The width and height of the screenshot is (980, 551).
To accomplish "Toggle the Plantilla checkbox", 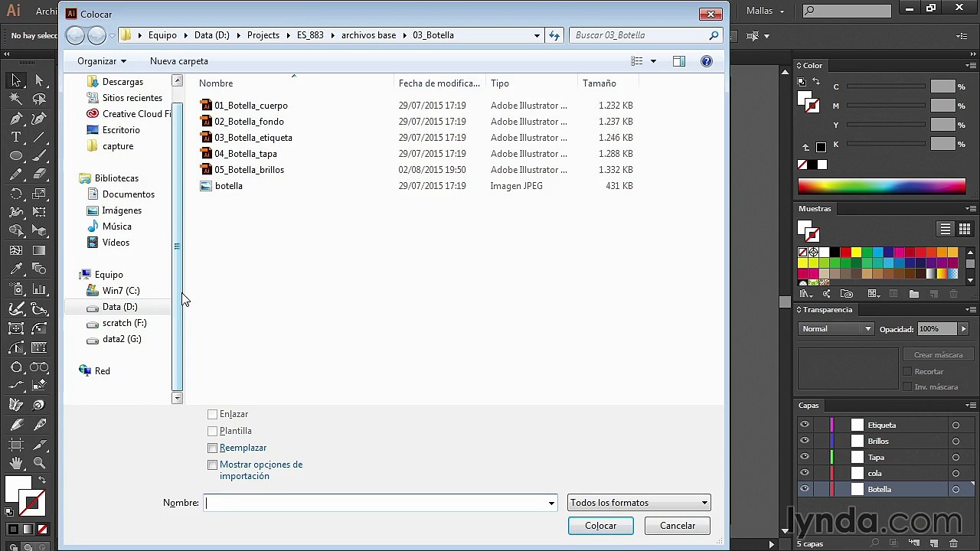I will click(213, 431).
